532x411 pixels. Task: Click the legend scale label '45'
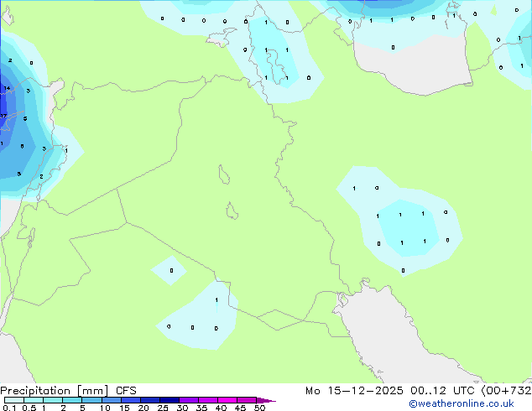pos(240,408)
